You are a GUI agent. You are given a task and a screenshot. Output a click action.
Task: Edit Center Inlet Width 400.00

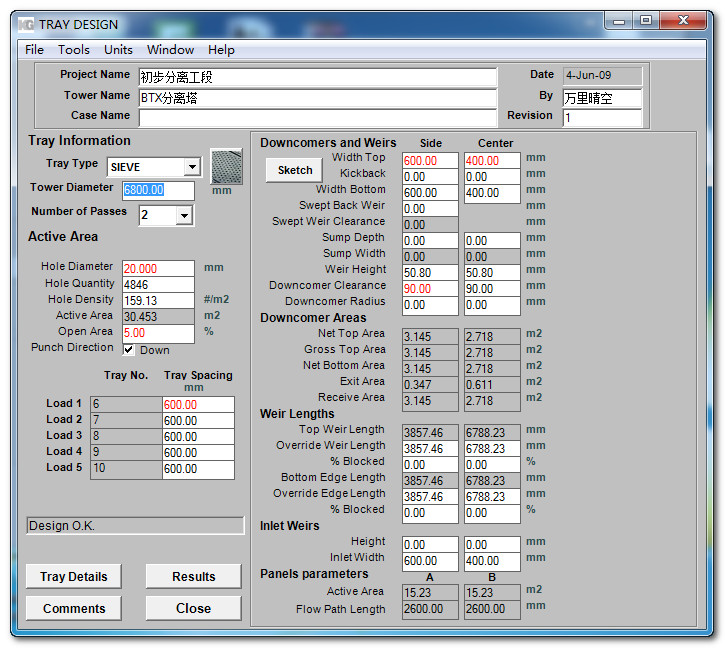point(492,561)
